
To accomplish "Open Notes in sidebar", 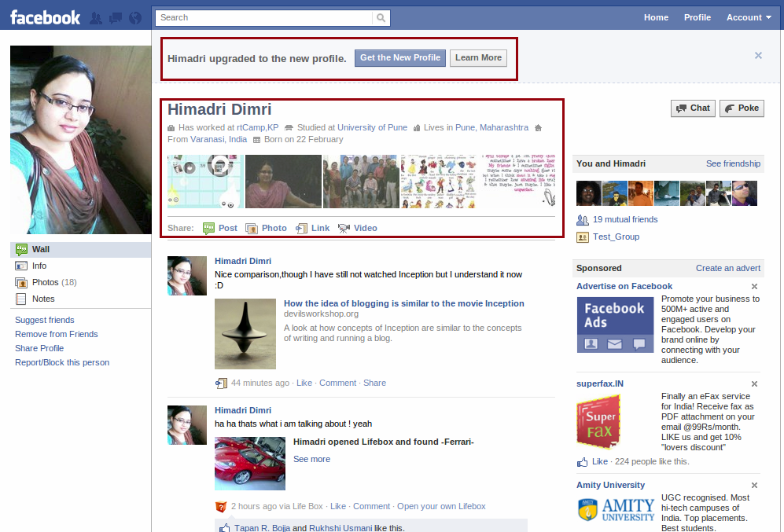I will pyautogui.click(x=80, y=299).
